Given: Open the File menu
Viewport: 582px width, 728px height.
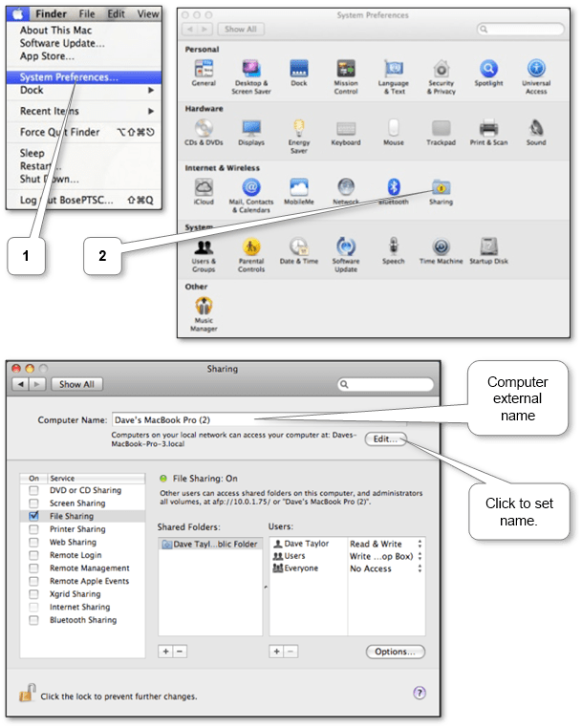Looking at the screenshot, I should 87,14.
